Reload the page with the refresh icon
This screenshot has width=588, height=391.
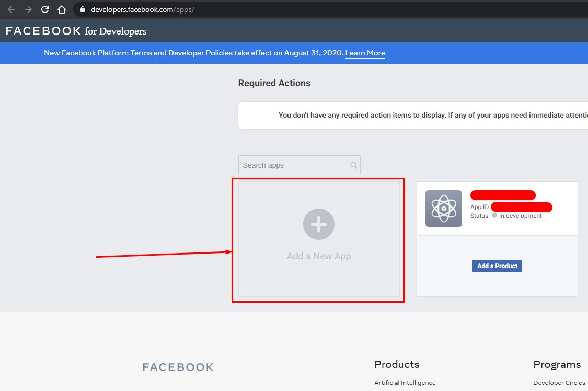pyautogui.click(x=45, y=10)
